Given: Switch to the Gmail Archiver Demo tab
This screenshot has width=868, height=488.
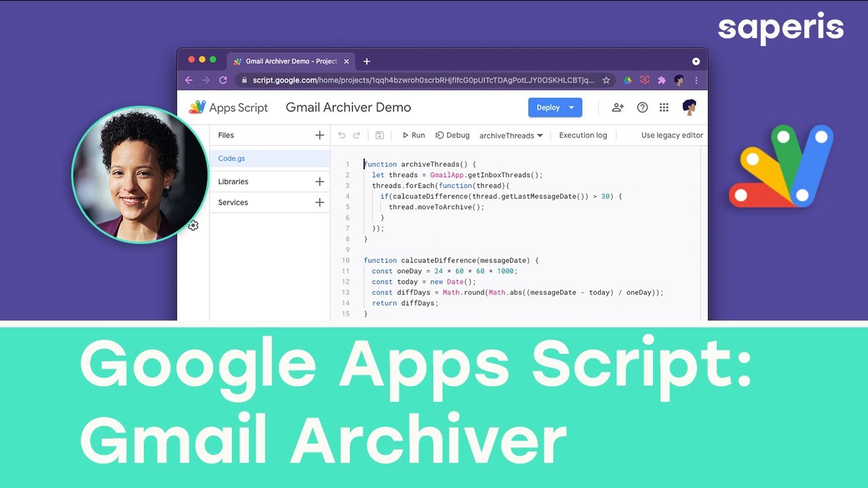Looking at the screenshot, I should pos(292,61).
